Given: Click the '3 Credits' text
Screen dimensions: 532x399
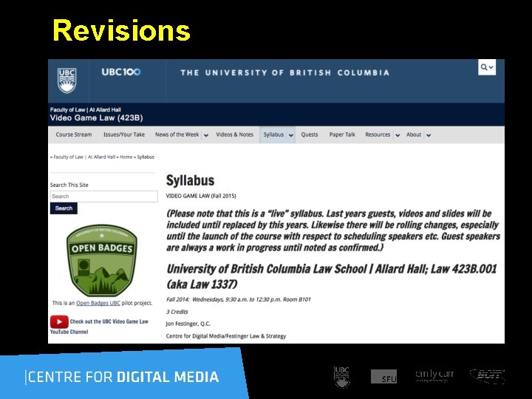Looking at the screenshot, I should coord(177,312).
